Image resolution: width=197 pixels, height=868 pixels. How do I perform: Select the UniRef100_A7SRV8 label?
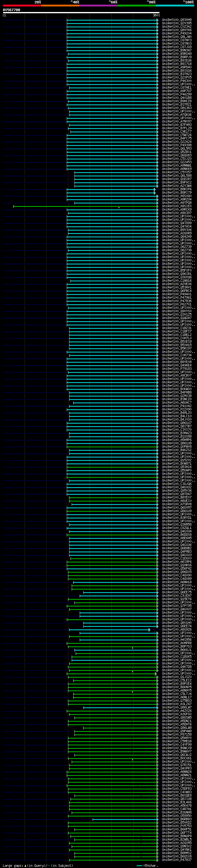177,504
